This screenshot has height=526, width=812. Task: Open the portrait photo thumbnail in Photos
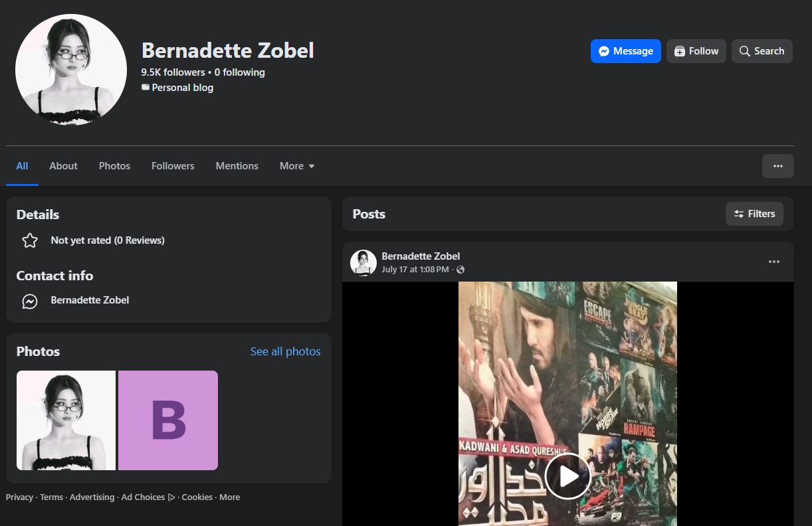pos(66,420)
